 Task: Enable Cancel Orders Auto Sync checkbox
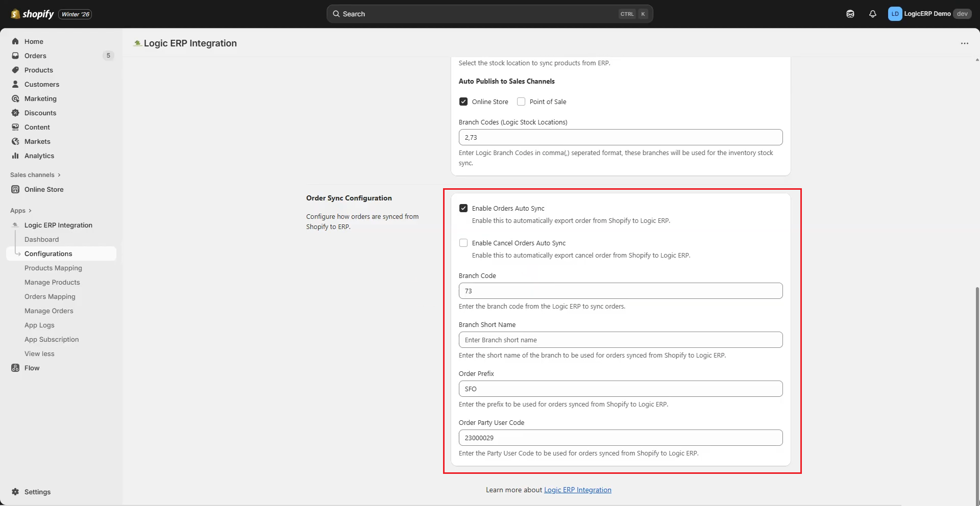pos(463,243)
